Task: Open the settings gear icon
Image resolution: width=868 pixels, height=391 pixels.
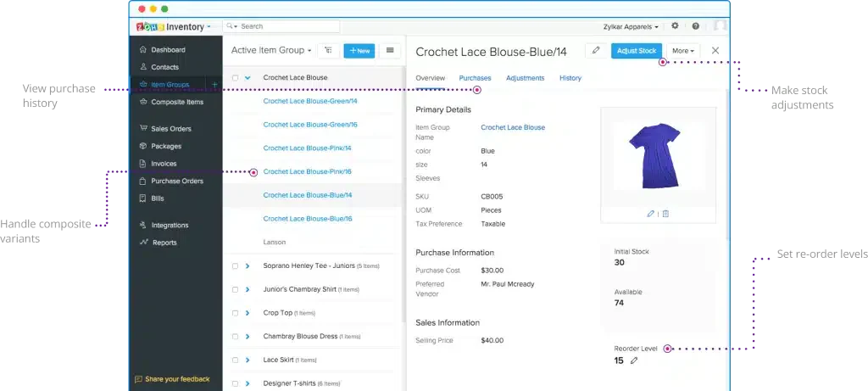Action: 675,26
